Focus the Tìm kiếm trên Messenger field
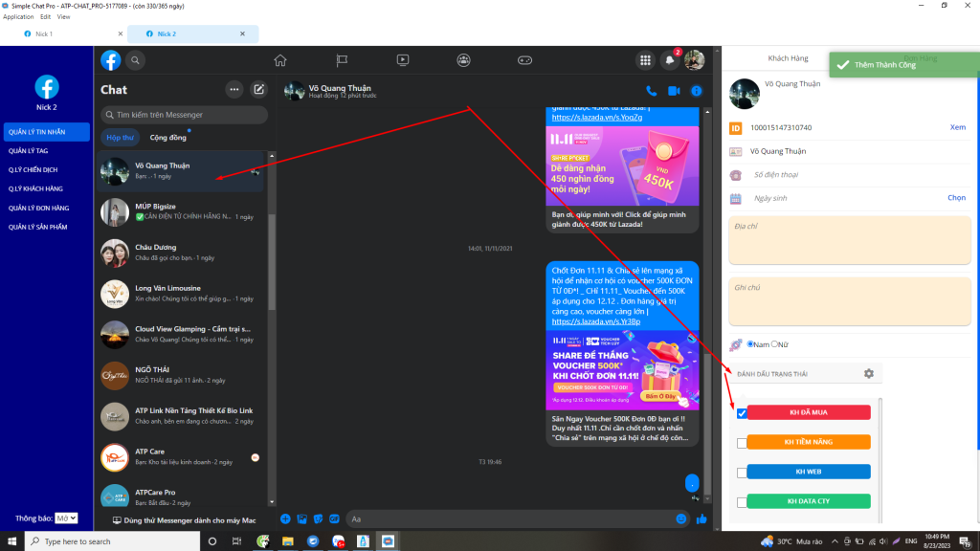Image resolution: width=980 pixels, height=551 pixels. coord(185,115)
